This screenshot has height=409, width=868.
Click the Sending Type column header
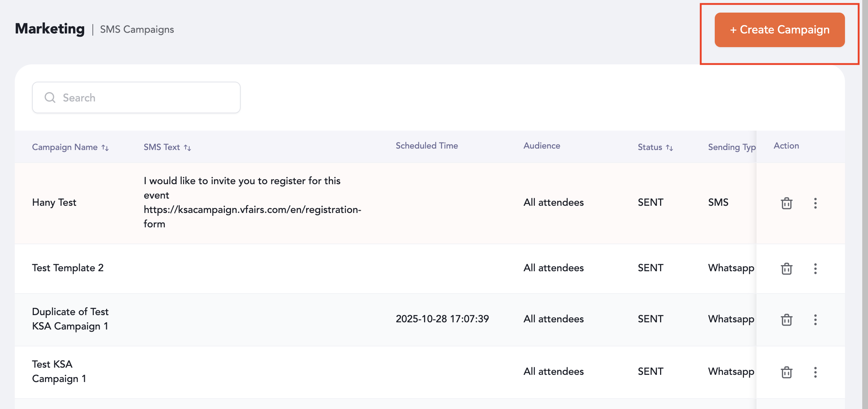point(731,147)
